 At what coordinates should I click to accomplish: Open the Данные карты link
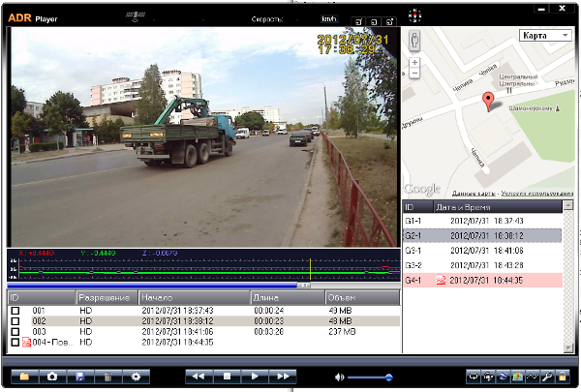pos(474,194)
